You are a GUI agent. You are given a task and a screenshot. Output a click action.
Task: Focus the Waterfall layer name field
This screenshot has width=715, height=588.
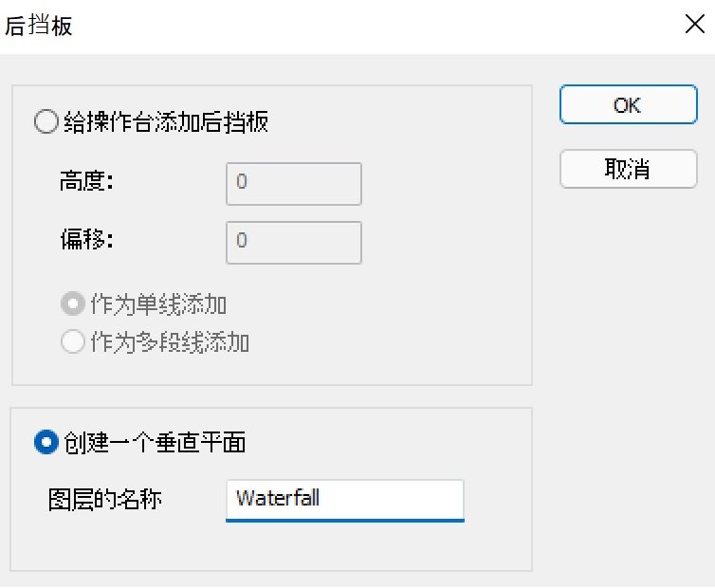point(344,499)
